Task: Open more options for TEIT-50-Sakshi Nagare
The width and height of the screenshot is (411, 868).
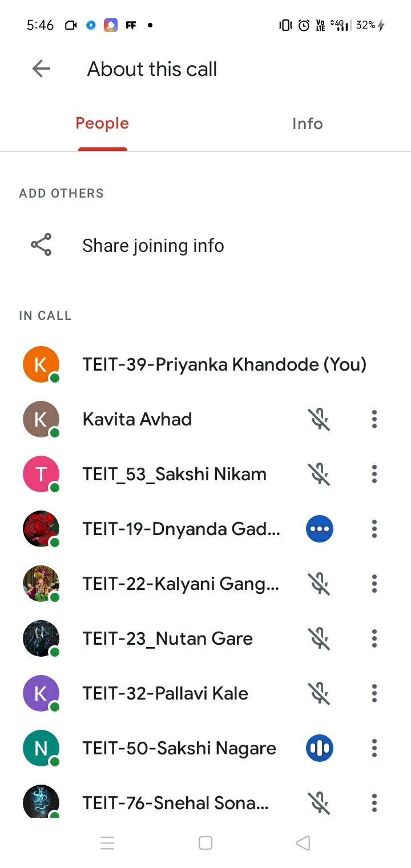Action: (x=374, y=748)
